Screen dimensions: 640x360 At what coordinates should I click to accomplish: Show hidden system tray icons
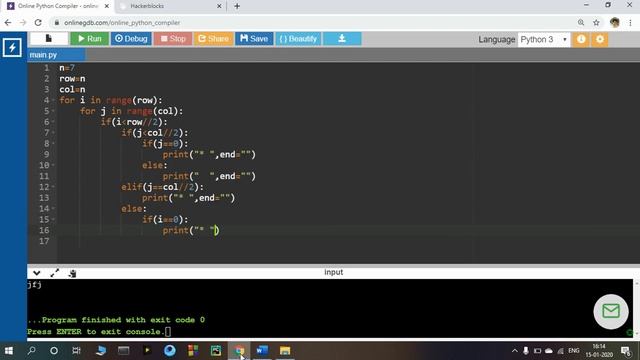point(515,351)
